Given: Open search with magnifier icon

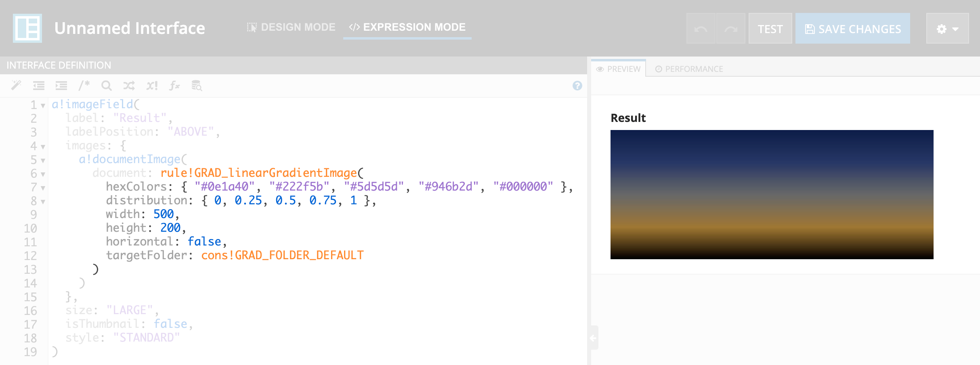Looking at the screenshot, I should 107,86.
